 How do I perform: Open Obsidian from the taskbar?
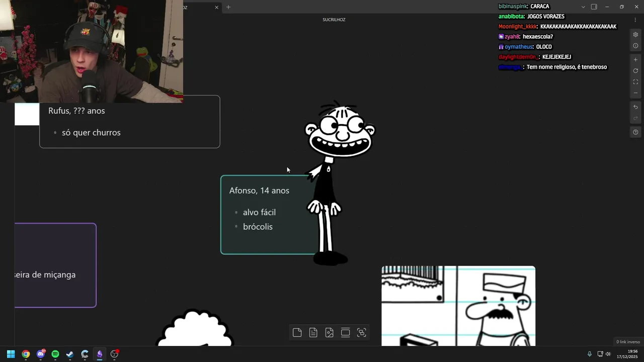(100, 354)
